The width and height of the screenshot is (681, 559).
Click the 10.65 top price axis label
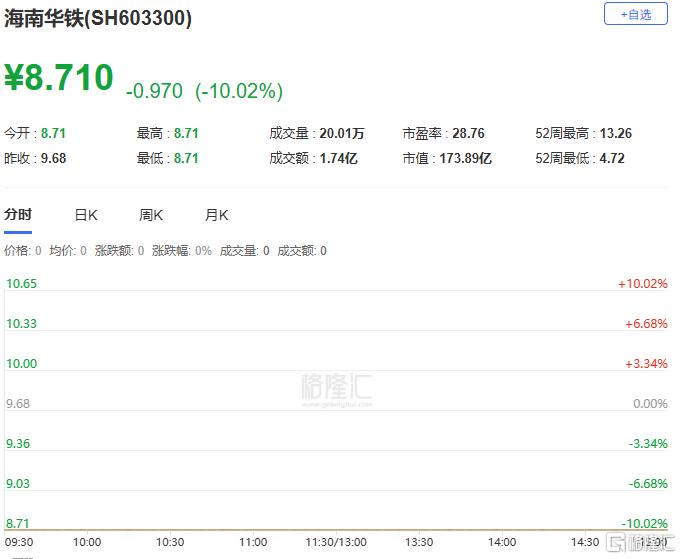pyautogui.click(x=21, y=284)
